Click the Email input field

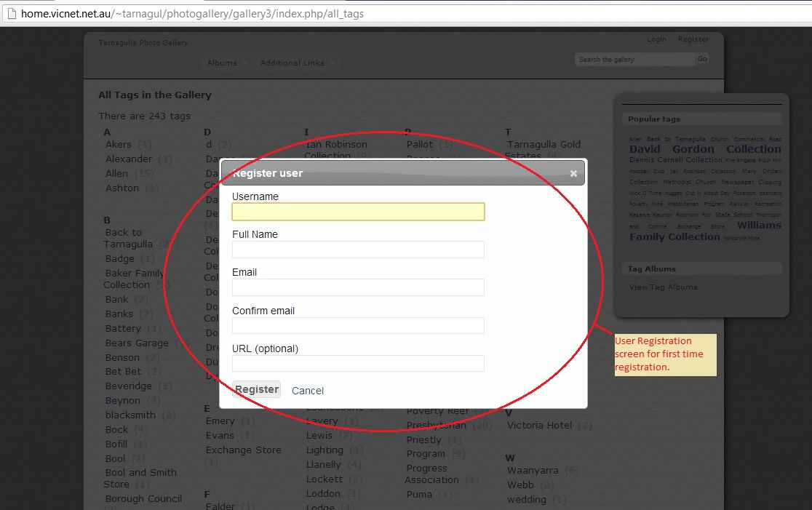coord(358,287)
